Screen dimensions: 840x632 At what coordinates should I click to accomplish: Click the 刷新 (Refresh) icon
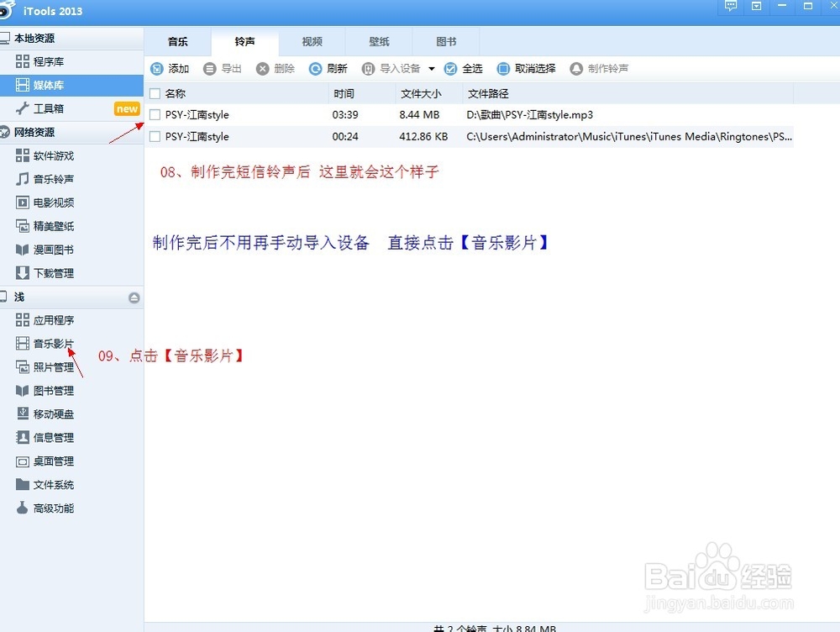coord(328,68)
